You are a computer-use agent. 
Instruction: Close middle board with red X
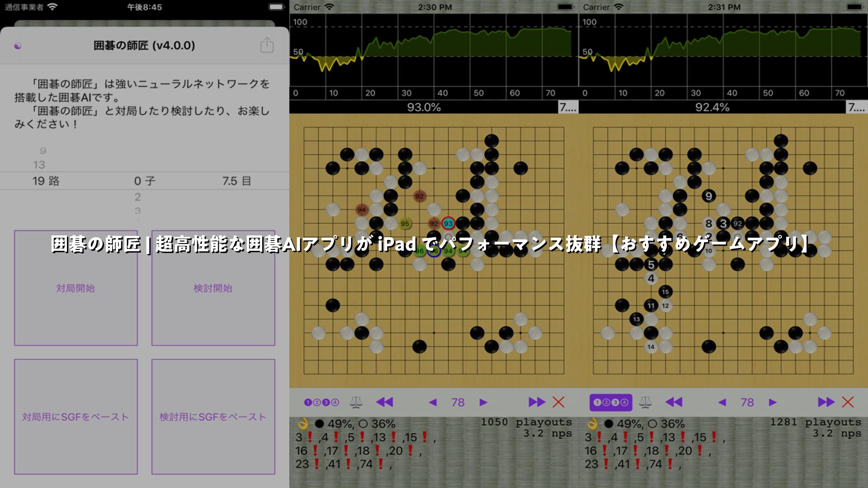[559, 402]
